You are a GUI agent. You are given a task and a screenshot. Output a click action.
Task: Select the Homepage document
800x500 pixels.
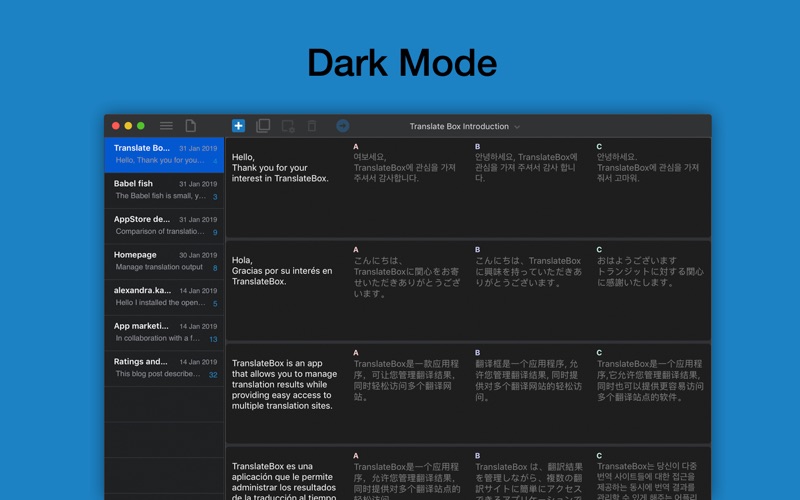coord(164,261)
